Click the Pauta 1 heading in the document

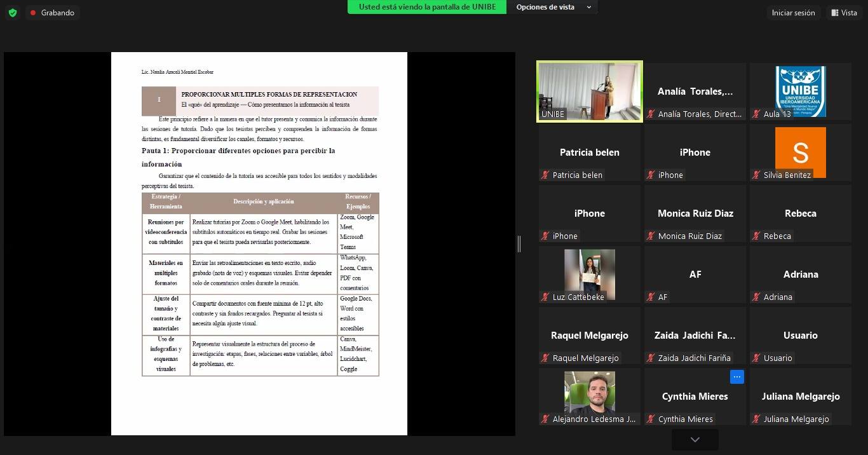click(x=238, y=157)
